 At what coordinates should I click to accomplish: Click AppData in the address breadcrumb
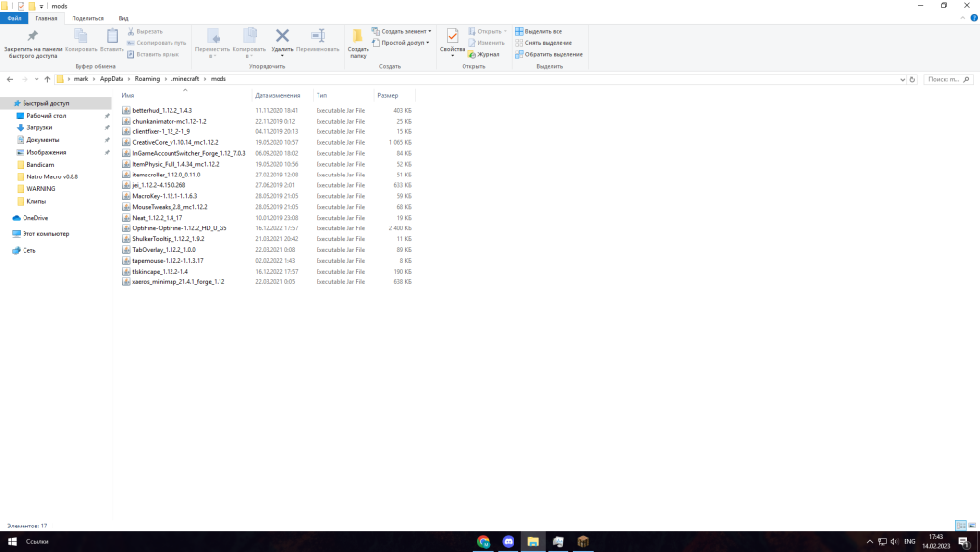point(112,79)
